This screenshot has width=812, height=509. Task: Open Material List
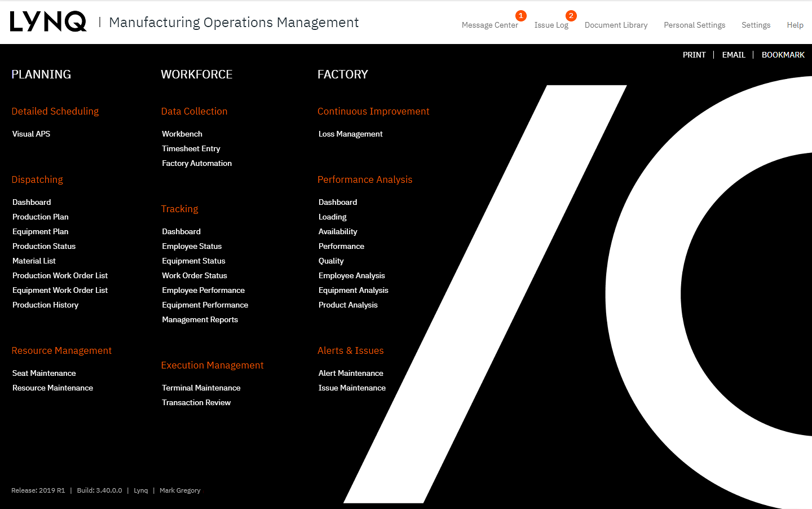point(34,261)
